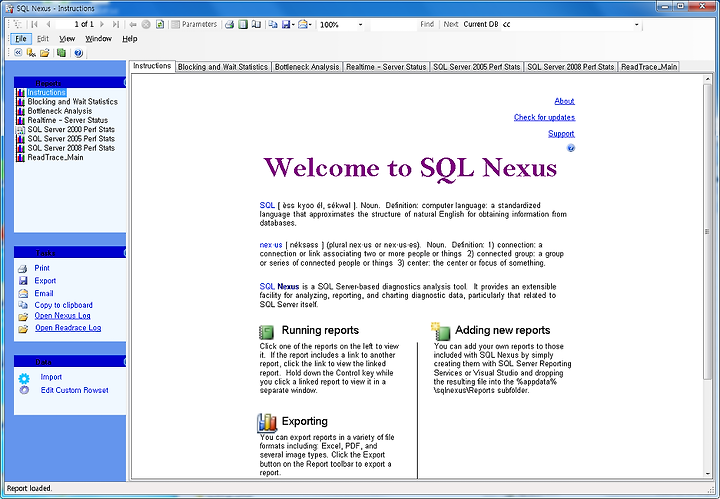Open the 100% zoom dropdown

click(360, 24)
